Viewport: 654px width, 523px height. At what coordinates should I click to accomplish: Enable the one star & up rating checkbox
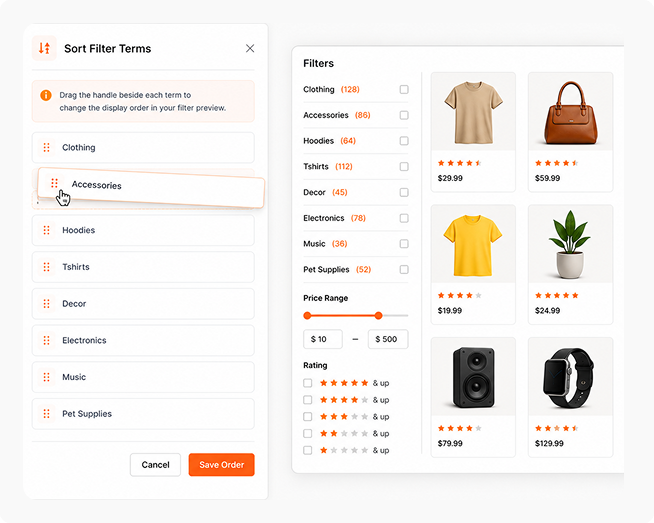coord(307,450)
